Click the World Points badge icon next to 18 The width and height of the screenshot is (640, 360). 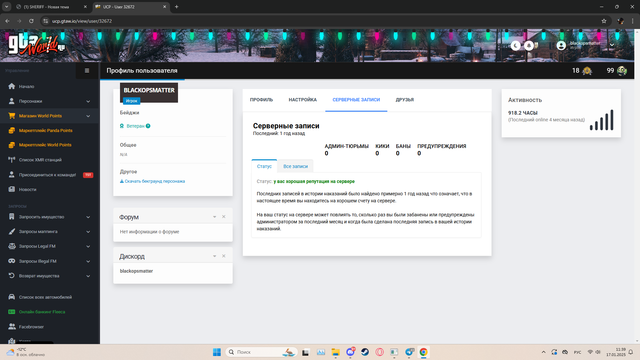587,71
